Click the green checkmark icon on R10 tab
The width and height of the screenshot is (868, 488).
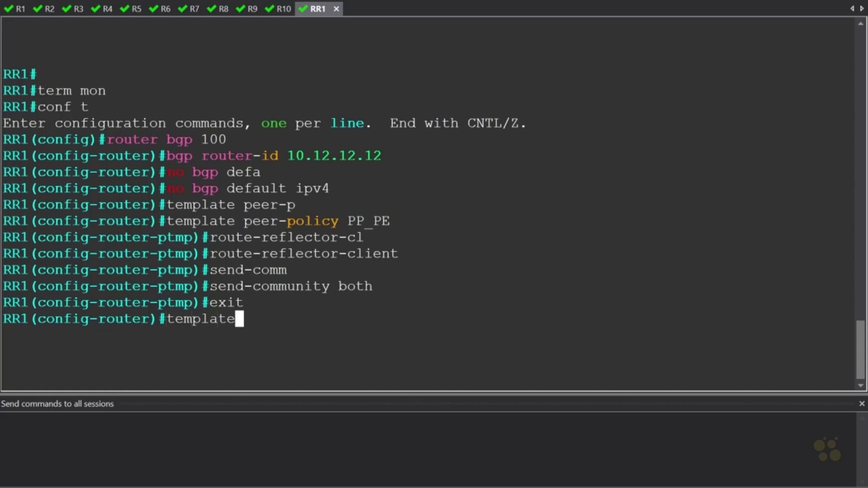click(x=269, y=9)
